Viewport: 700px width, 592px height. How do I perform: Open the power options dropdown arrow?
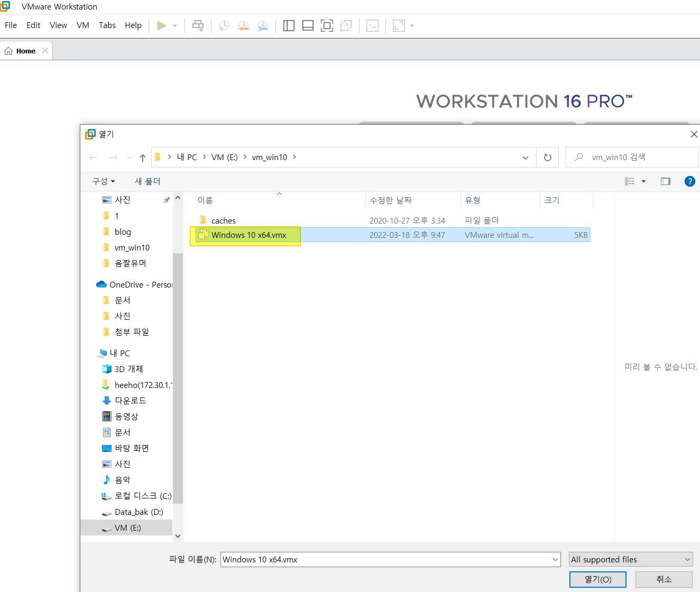pyautogui.click(x=175, y=25)
